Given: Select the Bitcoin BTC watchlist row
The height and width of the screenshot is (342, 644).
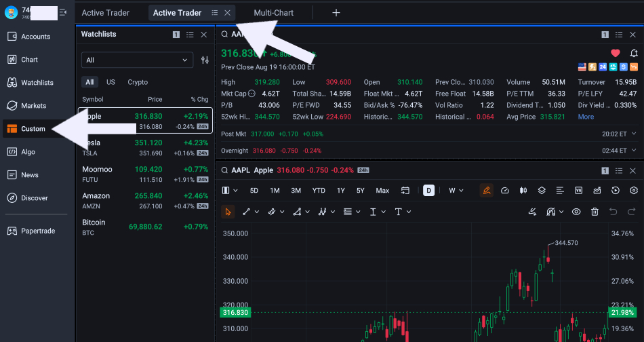Looking at the screenshot, I should (x=145, y=227).
